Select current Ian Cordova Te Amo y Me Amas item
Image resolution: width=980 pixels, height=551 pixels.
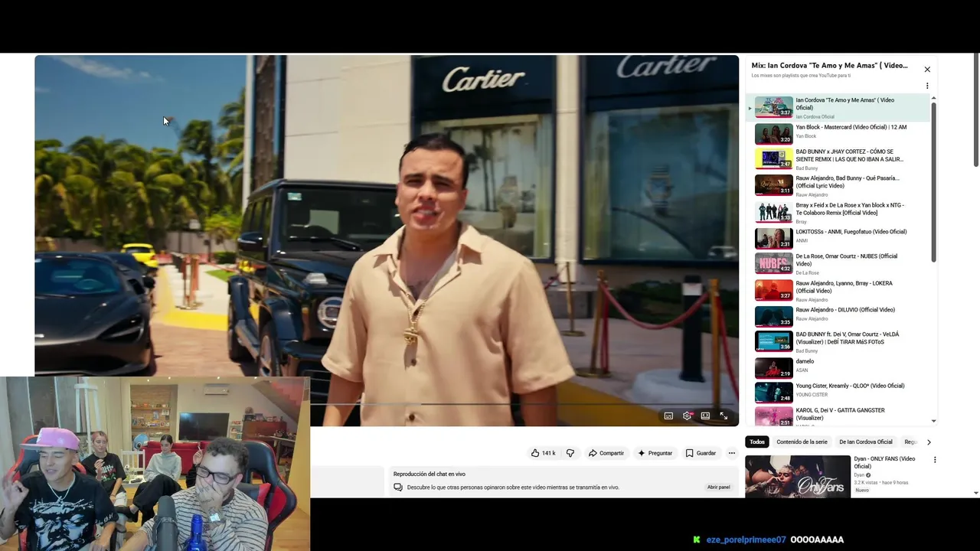coord(838,107)
